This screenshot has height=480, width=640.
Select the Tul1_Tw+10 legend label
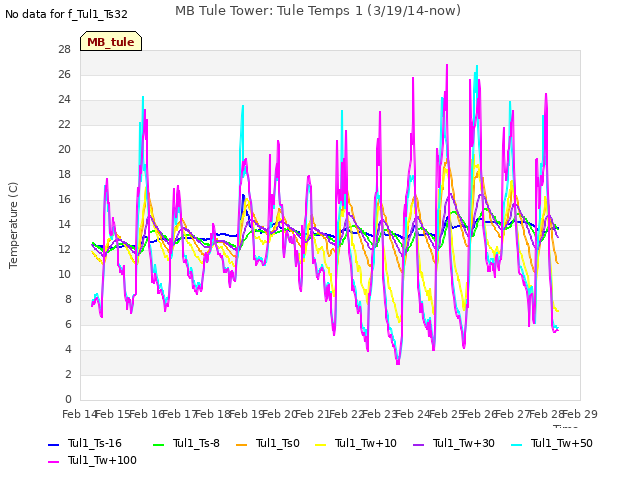[x=366, y=444]
